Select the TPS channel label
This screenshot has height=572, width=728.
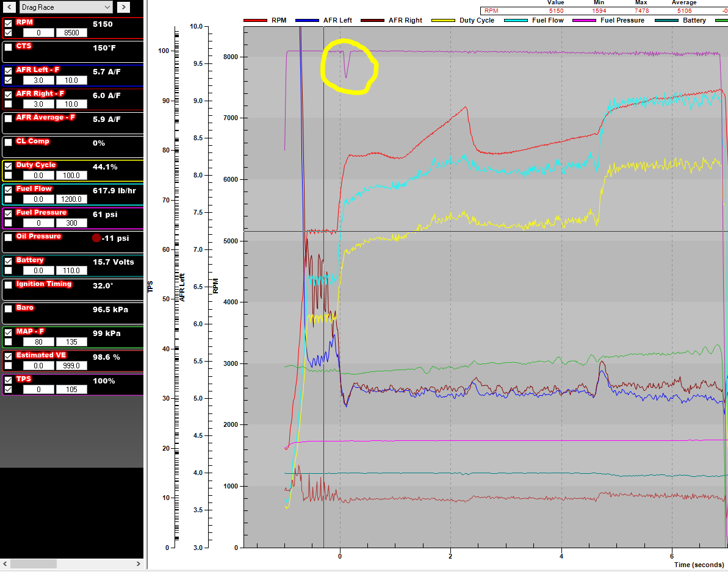[25, 379]
